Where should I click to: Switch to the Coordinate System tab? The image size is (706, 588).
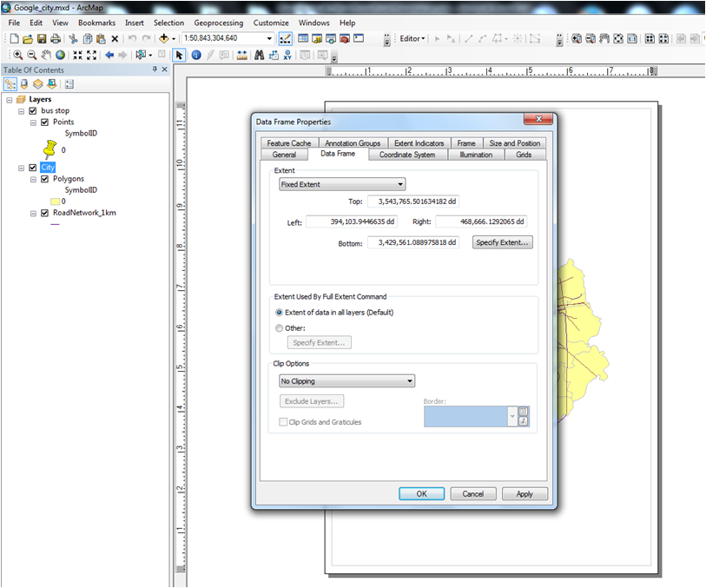[407, 155]
